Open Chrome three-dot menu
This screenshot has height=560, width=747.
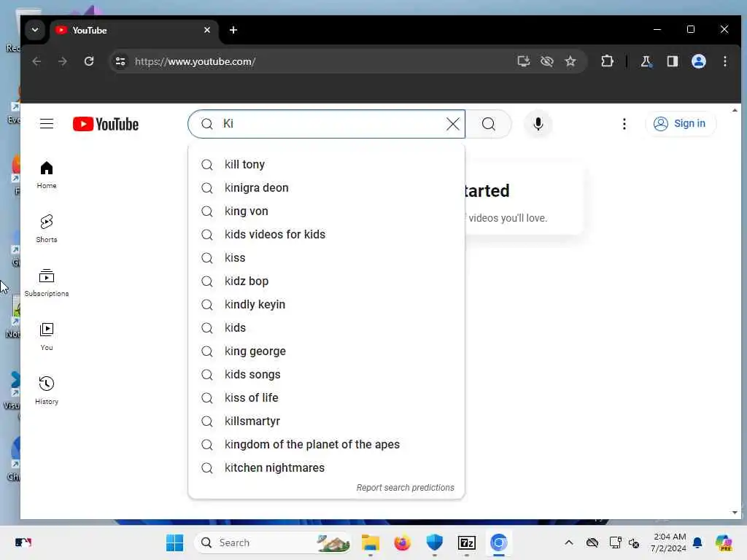[724, 61]
